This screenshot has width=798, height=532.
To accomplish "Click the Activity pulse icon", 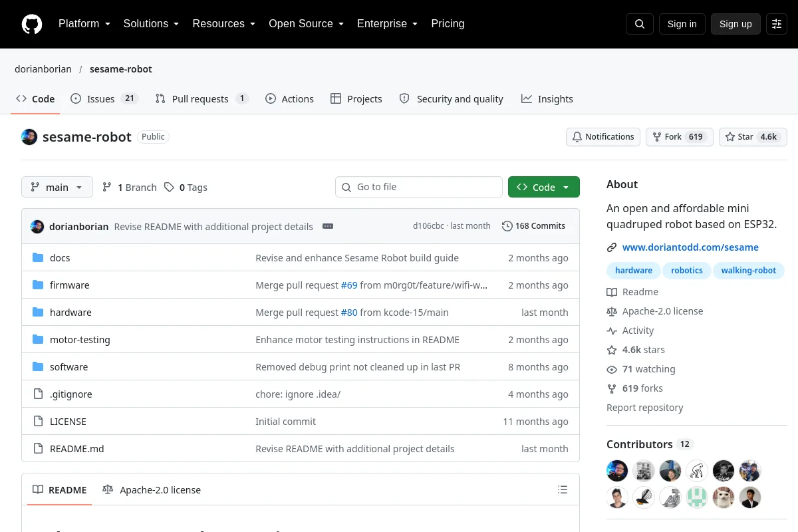I will (612, 331).
